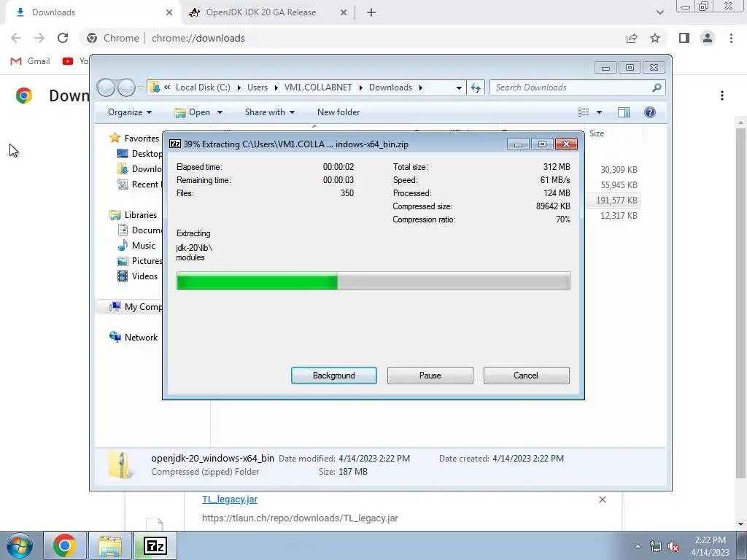This screenshot has width=747, height=560.
Task: Click Explorer forward navigation button
Action: click(126, 87)
